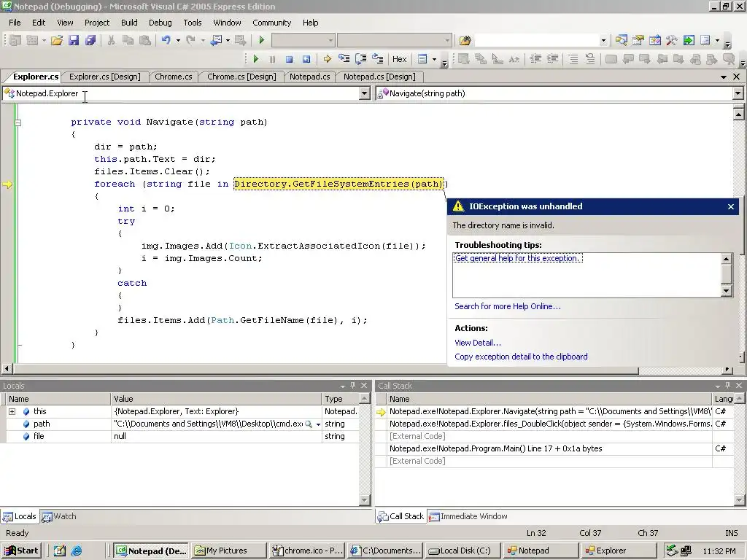The image size is (747, 560).
Task: Click the Object Browser toolbar icon
Action: 655,41
